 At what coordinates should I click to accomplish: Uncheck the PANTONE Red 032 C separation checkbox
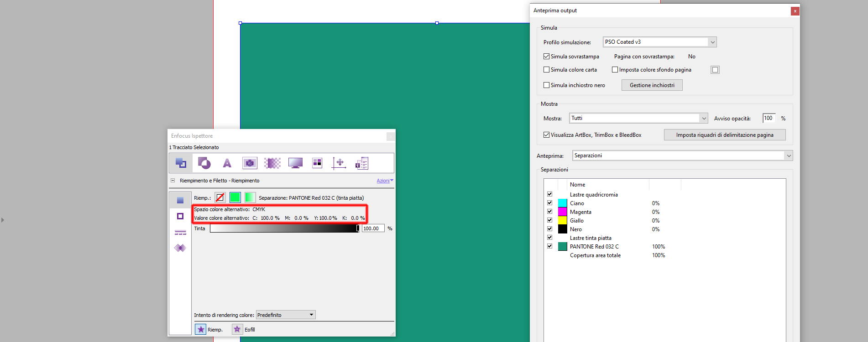tap(549, 246)
